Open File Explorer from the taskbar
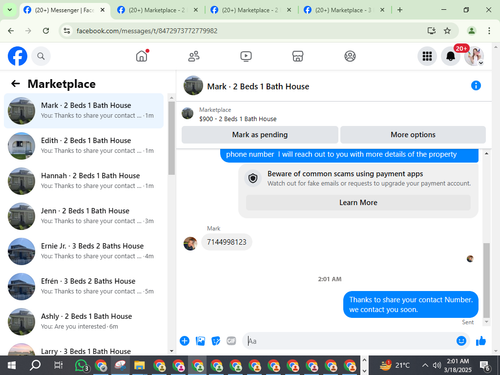 [x=139, y=365]
